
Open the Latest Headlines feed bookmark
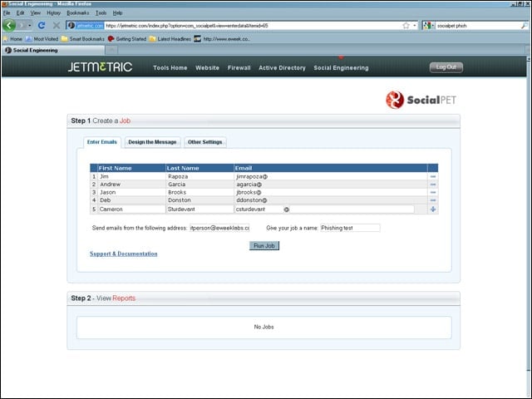click(x=170, y=39)
